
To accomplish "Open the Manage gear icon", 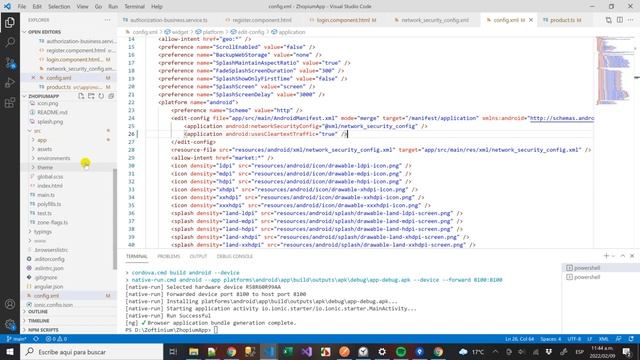I will (10, 324).
